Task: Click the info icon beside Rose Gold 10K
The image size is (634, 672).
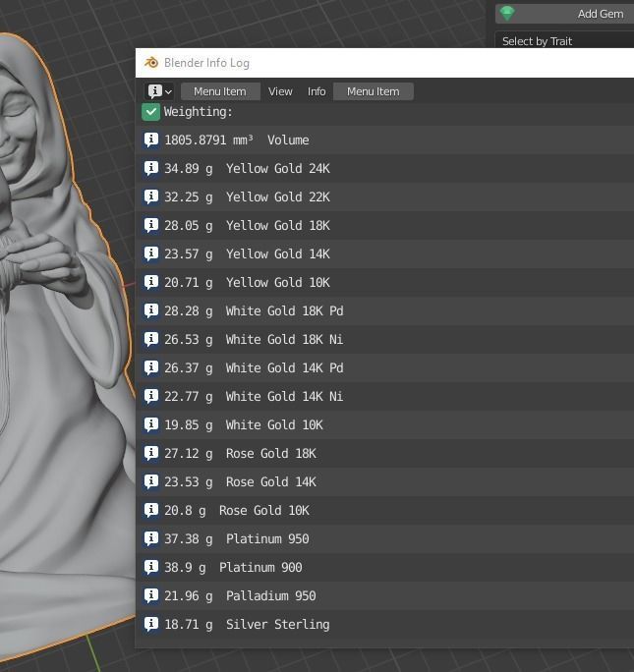Action: click(151, 511)
